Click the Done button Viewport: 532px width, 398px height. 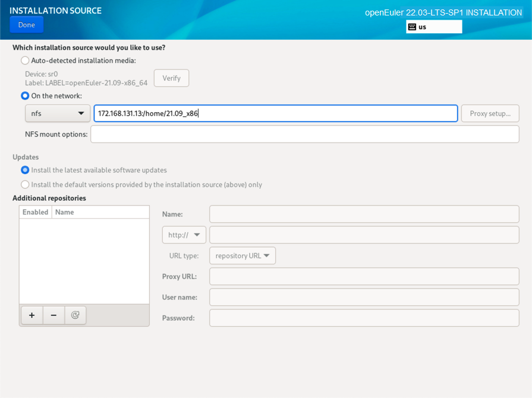click(27, 25)
